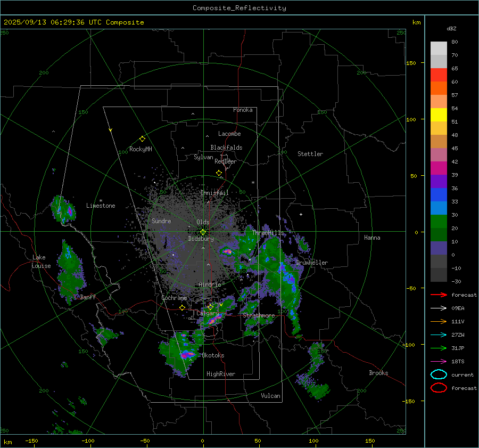479x448 pixels.
Task: Click the Didsbury city label
Action: point(201,239)
